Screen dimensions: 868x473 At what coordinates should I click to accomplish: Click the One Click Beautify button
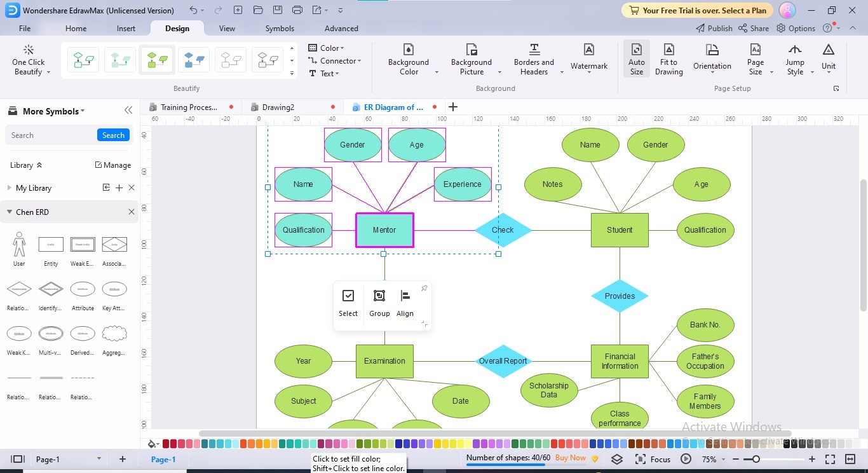pyautogui.click(x=29, y=60)
